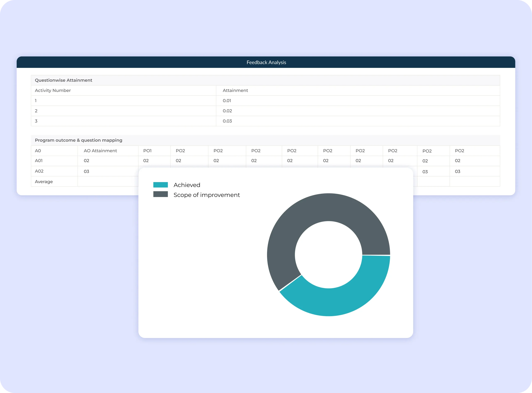Select the A01 row label
Viewport: 532px width, 393px height.
tap(39, 160)
